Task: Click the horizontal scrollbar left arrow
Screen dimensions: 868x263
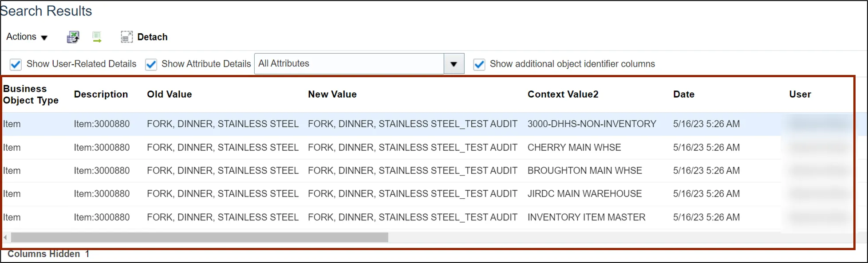Action: [x=5, y=238]
